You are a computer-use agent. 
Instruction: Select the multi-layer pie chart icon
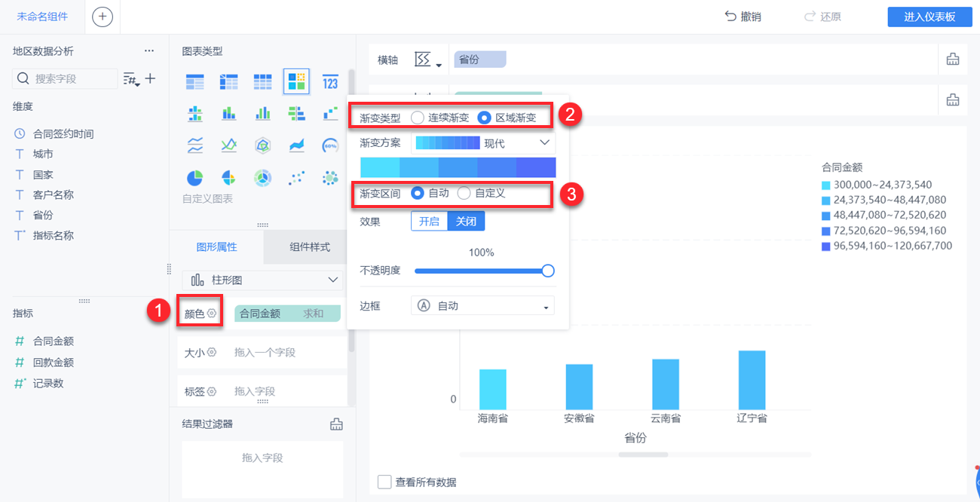[262, 178]
